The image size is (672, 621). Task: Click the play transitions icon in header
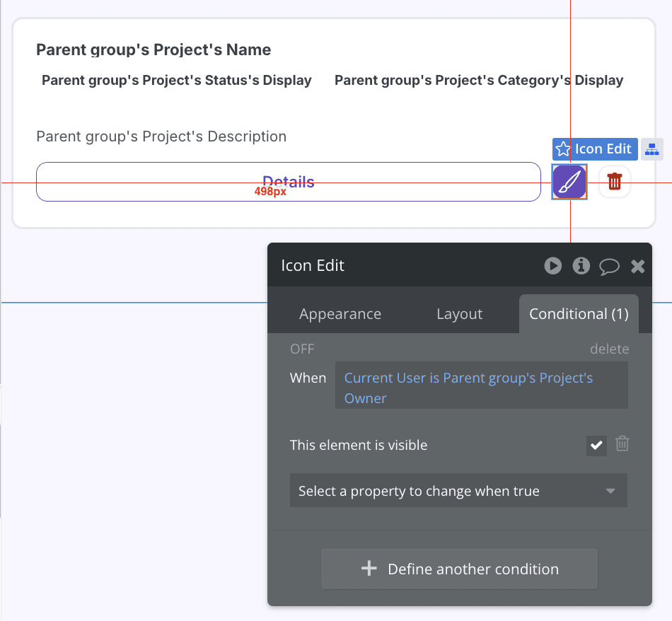[553, 266]
